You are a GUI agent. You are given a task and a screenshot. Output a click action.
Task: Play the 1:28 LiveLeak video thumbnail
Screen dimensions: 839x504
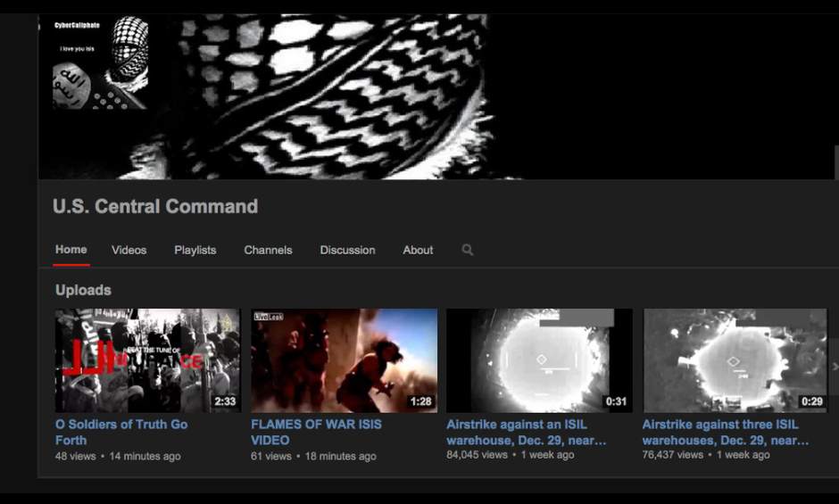tap(344, 360)
